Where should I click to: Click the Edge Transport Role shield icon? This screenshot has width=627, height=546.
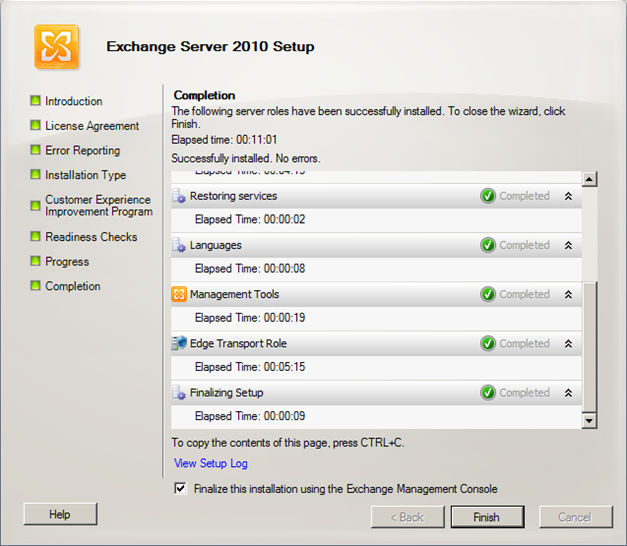pyautogui.click(x=179, y=343)
